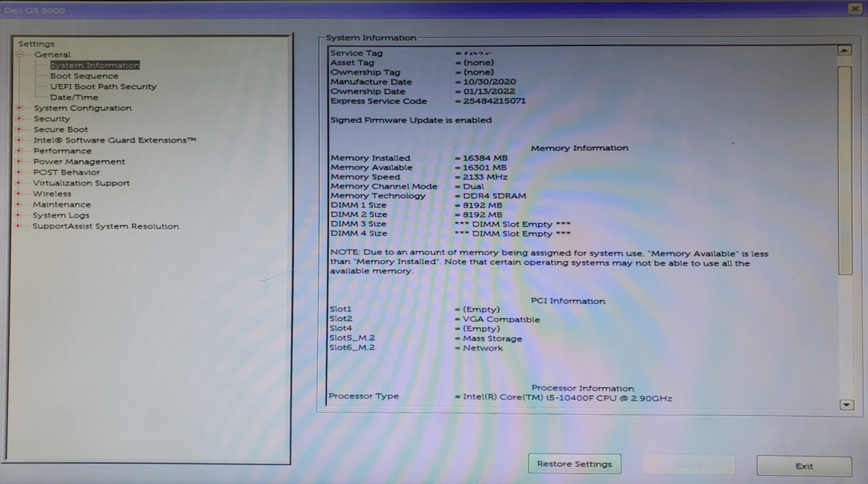Click the Exit button
The height and width of the screenshot is (484, 868).
(x=804, y=466)
